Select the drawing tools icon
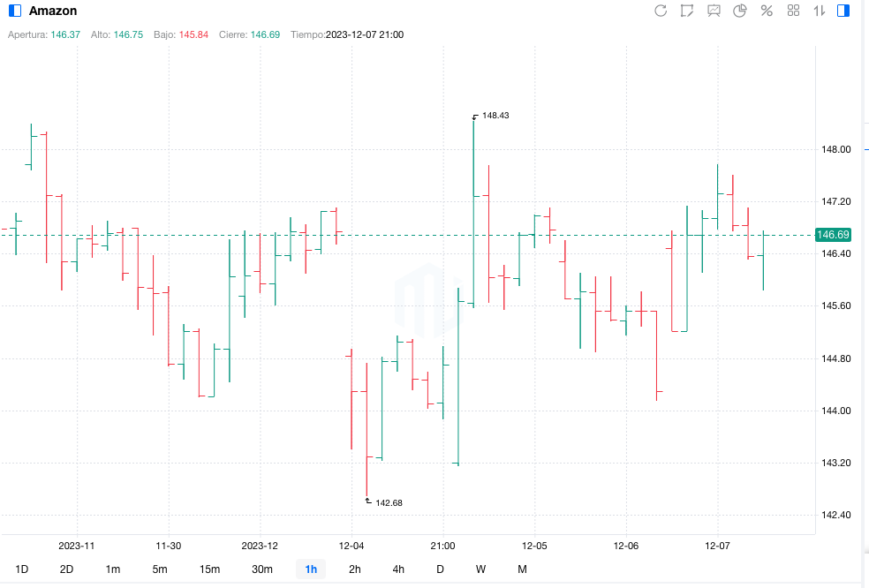The width and height of the screenshot is (869, 588). pyautogui.click(x=687, y=11)
